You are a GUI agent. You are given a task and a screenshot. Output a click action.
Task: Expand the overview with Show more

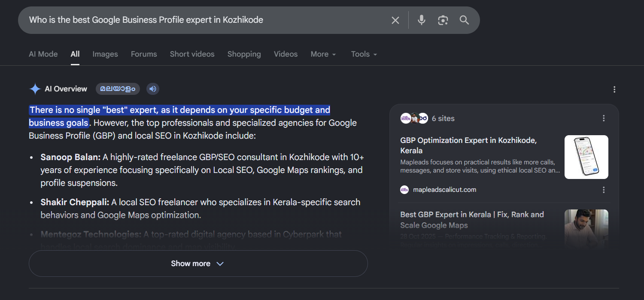198,264
